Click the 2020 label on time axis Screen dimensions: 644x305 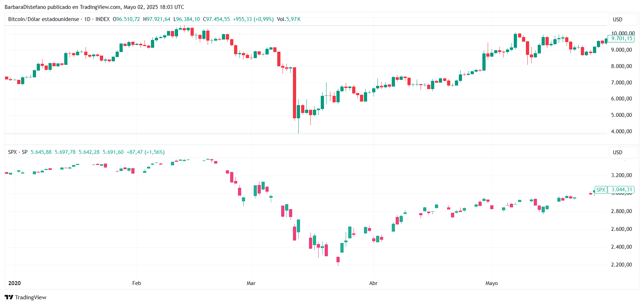coord(15,283)
